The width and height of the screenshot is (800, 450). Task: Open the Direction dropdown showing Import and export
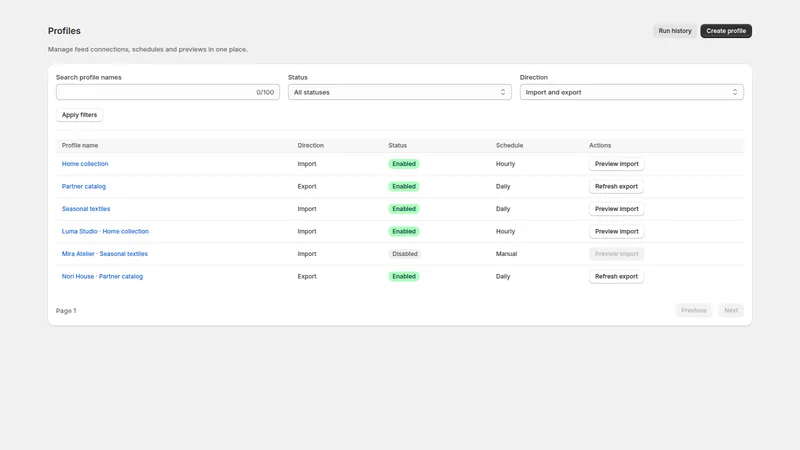tap(631, 92)
